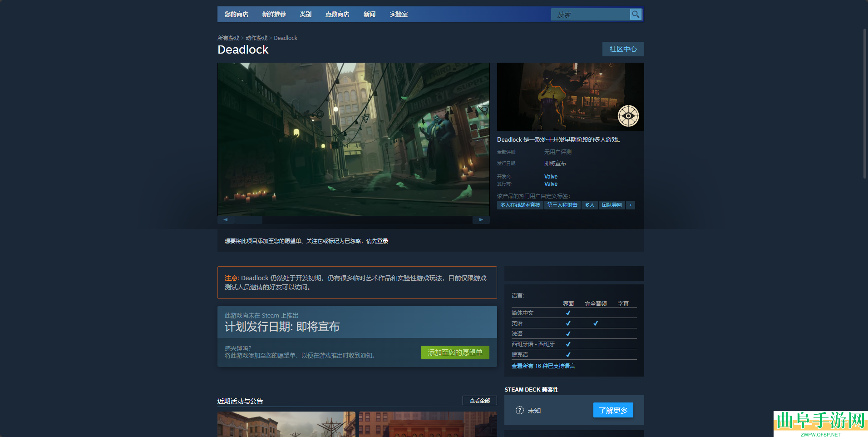
Task: Open the 社区中心 for Deadlock
Action: click(x=623, y=49)
